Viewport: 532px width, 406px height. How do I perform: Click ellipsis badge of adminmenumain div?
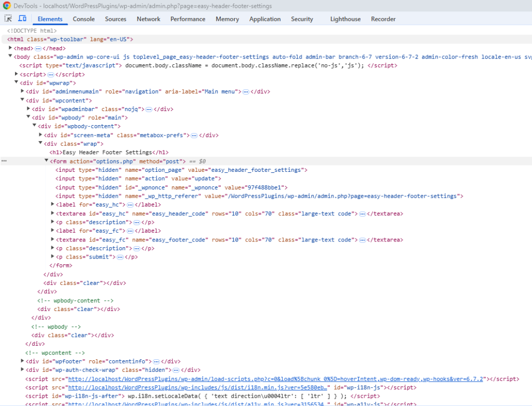[246, 92]
